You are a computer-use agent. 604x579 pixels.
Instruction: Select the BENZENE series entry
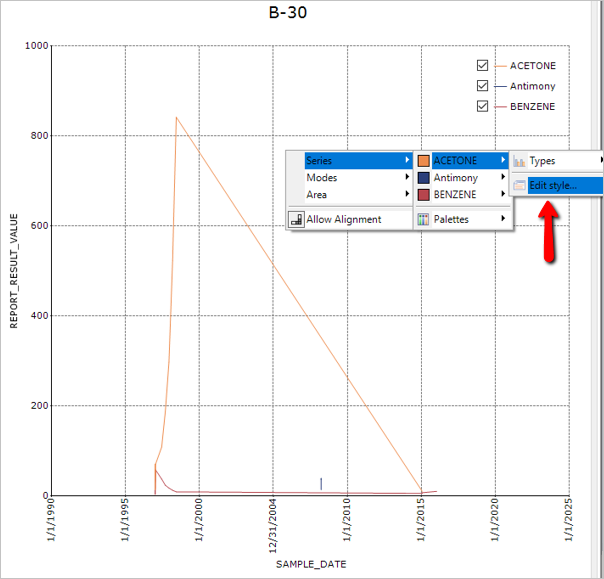point(456,195)
